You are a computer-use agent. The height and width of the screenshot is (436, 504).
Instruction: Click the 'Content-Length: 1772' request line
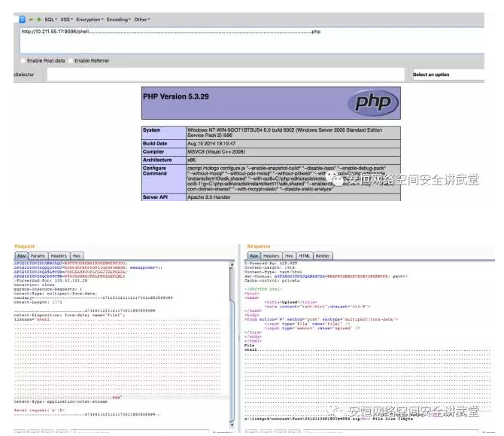38,302
